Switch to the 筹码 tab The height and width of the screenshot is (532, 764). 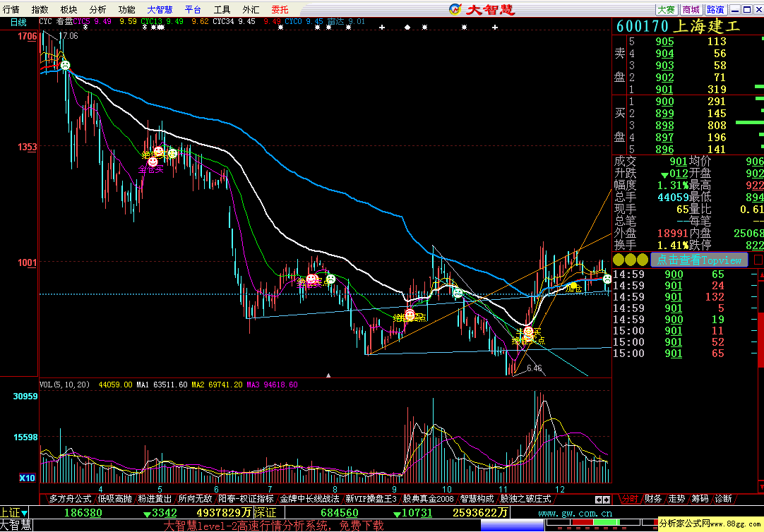pyautogui.click(x=700, y=499)
